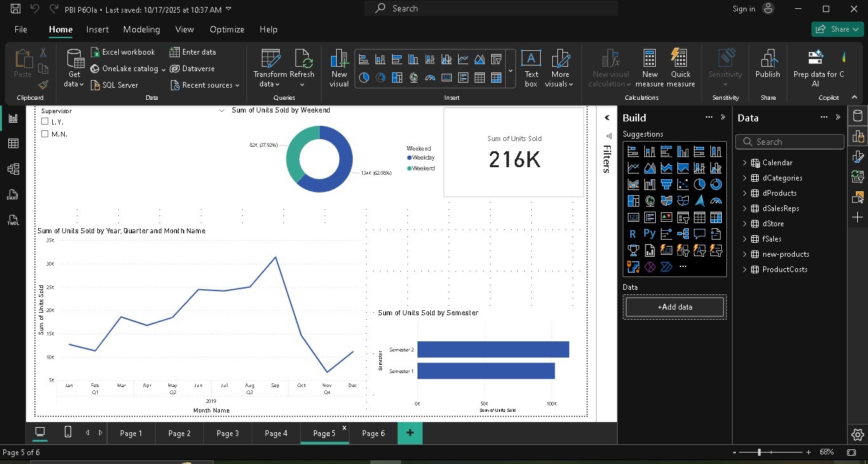868x464 pixels.
Task: Select the R script visual in Build suggestions
Action: click(x=633, y=233)
